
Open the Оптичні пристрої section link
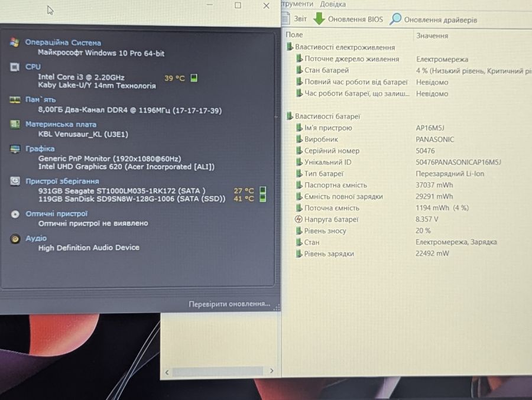point(56,214)
